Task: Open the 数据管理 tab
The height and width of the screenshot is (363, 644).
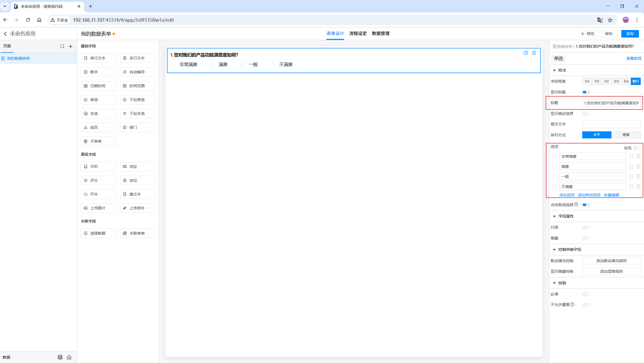Action: pos(380,34)
